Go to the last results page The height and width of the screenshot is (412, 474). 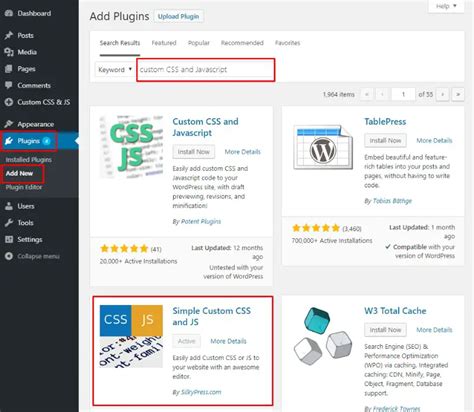coord(458,94)
